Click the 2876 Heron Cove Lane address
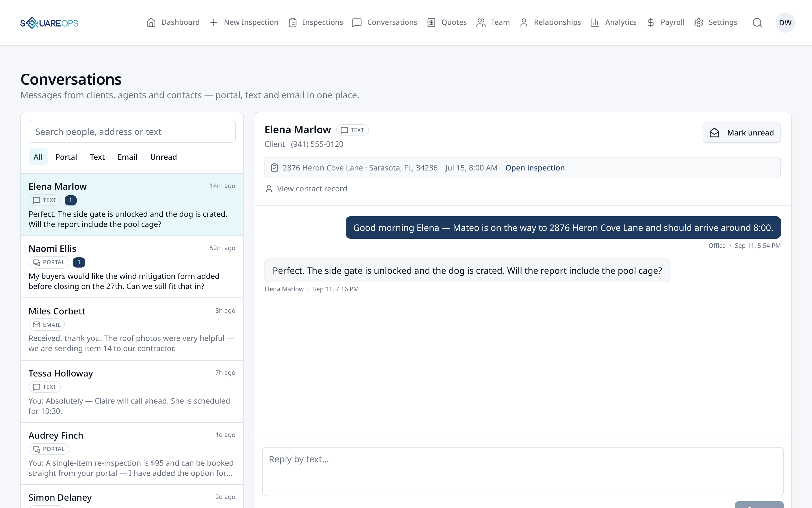Screen dimensions: 812x508 (360, 168)
